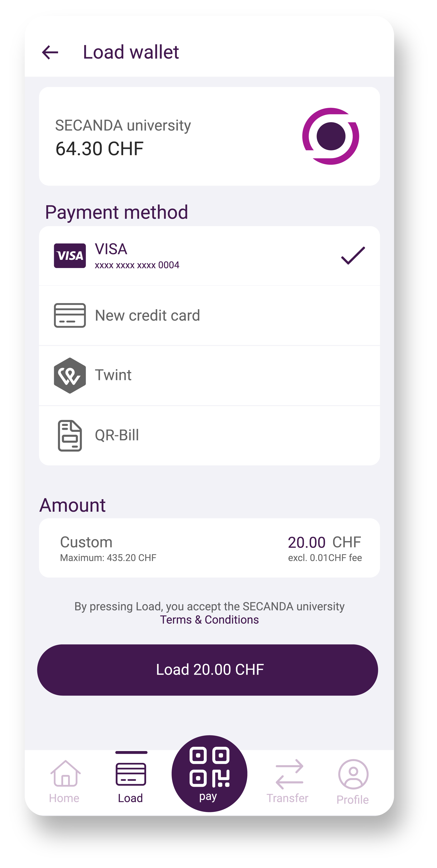The width and height of the screenshot is (437, 868).
Task: Select Twint as payment method
Action: (209, 375)
